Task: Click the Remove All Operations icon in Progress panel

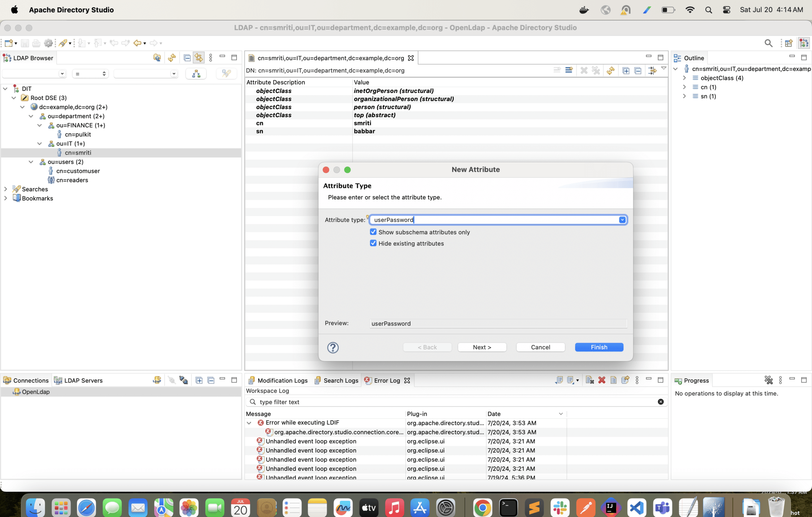Action: point(768,380)
